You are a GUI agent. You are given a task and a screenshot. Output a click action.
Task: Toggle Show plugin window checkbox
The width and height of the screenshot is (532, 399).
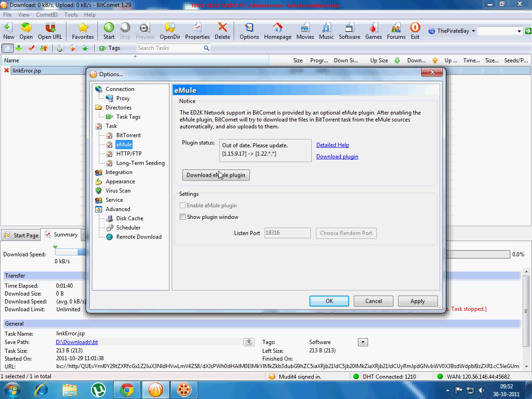point(182,217)
